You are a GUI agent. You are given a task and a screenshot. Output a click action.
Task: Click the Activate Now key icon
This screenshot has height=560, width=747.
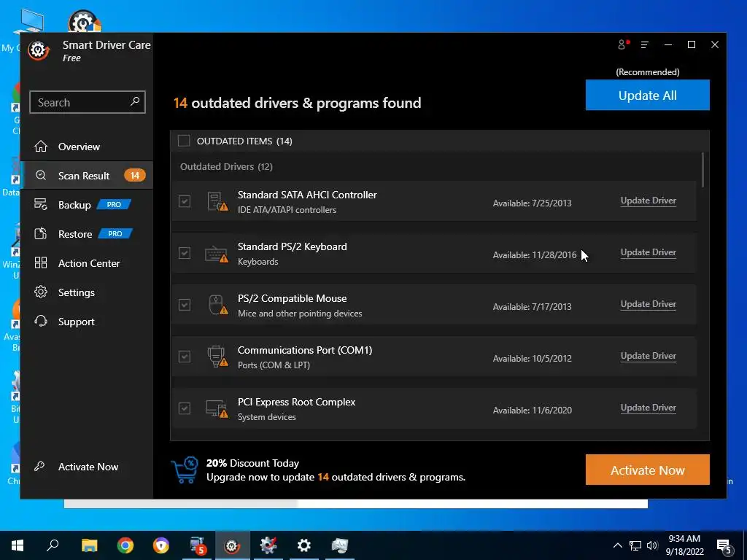pyautogui.click(x=39, y=466)
